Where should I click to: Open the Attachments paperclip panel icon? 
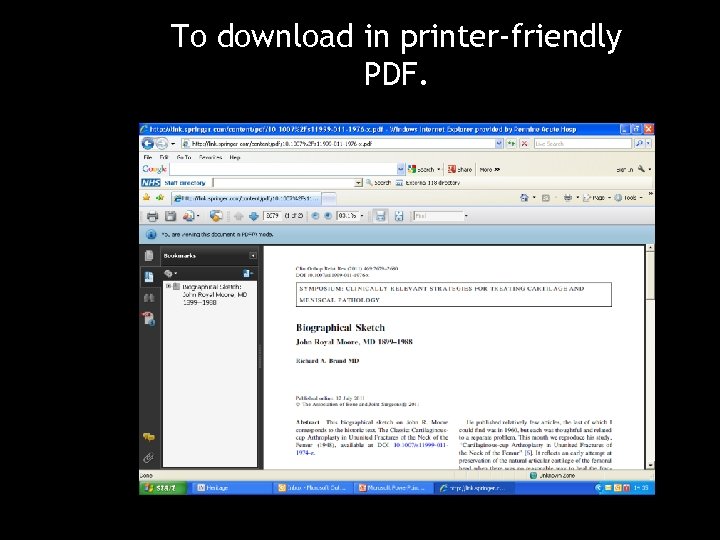(149, 457)
